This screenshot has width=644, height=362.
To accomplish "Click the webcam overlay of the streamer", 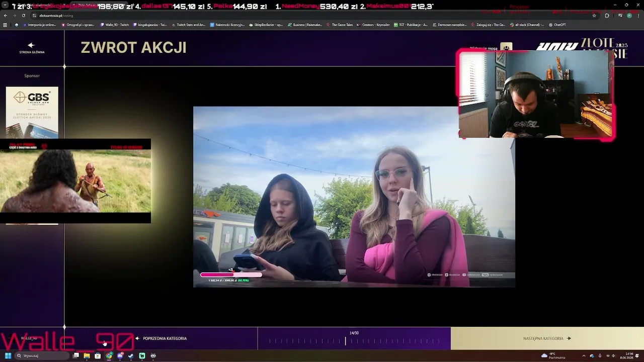I will tap(535, 94).
